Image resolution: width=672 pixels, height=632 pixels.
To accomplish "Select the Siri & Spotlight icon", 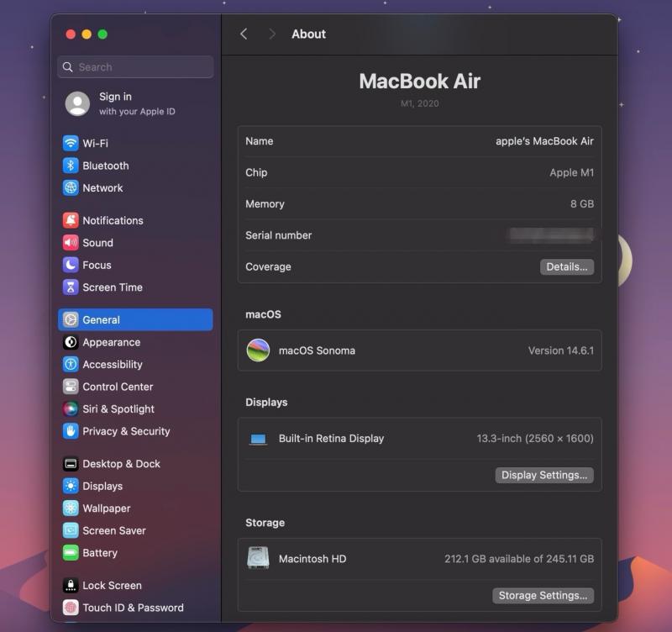I will (71, 409).
